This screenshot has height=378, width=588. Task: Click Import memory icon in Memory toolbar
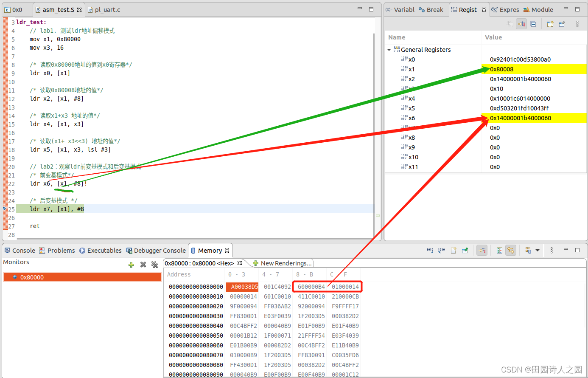[430, 251]
